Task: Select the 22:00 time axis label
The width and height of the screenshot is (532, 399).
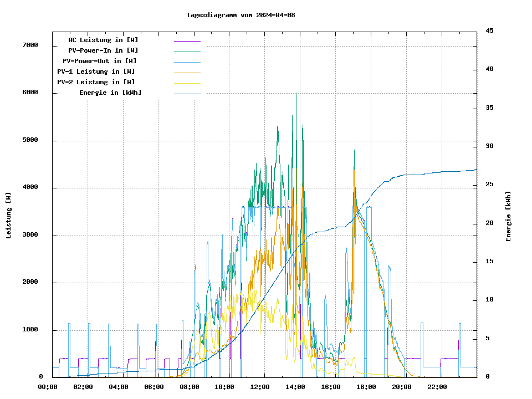Action: 437,387
